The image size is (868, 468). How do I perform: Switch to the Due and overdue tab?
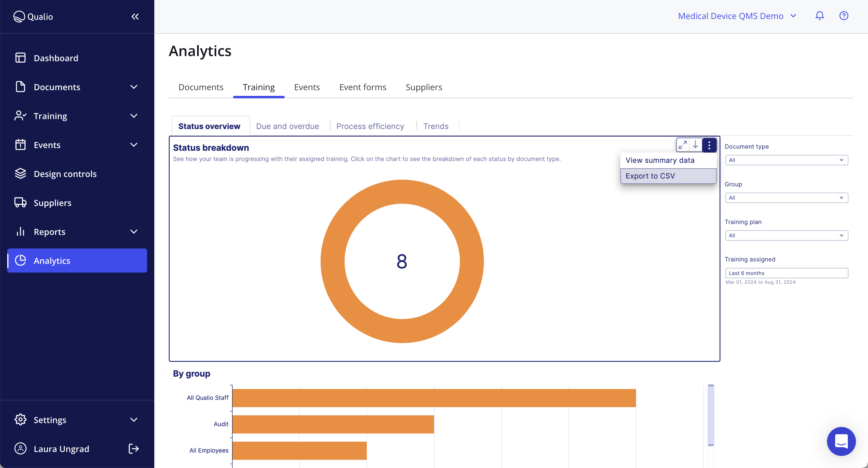(x=288, y=126)
